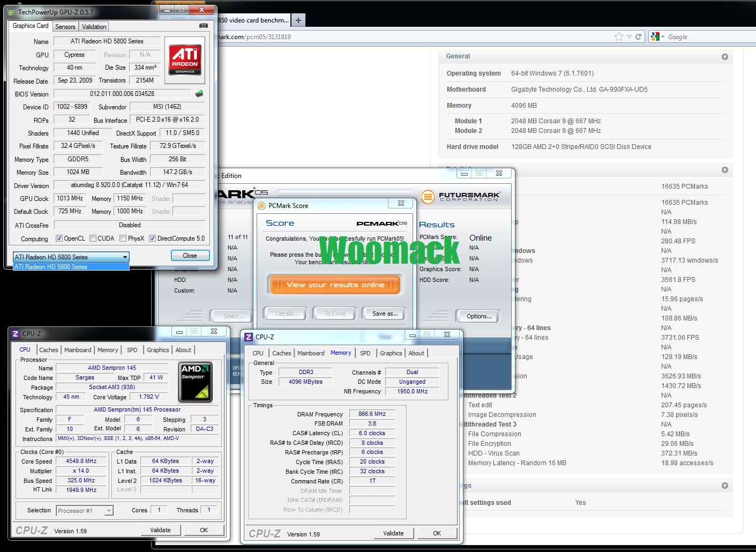The width and height of the screenshot is (756, 552).
Task: Click the Multiplier x 14.0 value
Action: coord(81,471)
